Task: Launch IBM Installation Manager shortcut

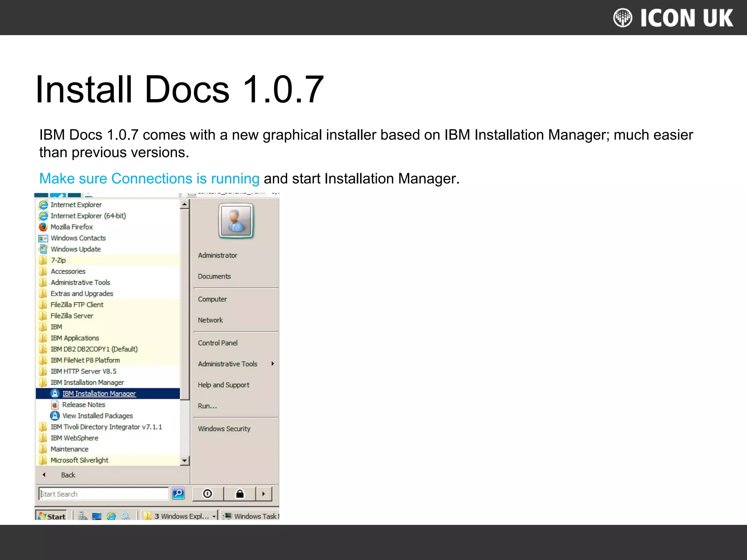Action: (x=108, y=393)
